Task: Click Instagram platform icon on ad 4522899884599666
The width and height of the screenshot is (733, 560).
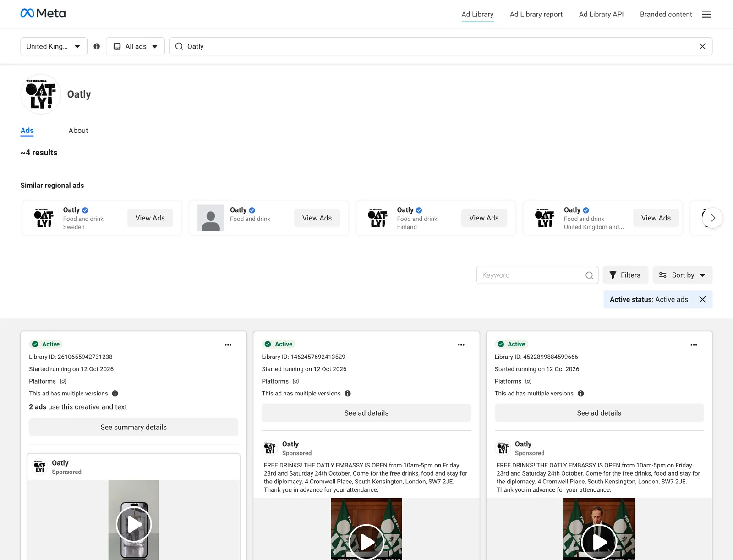Action: coord(528,381)
